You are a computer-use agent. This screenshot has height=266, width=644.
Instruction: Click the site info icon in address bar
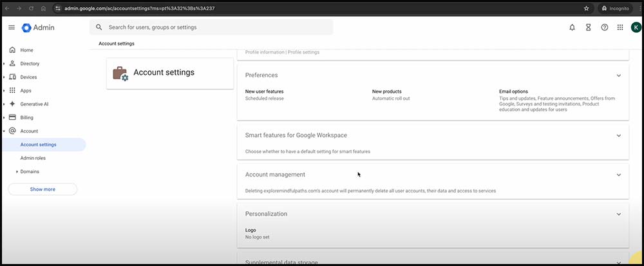tap(58, 8)
